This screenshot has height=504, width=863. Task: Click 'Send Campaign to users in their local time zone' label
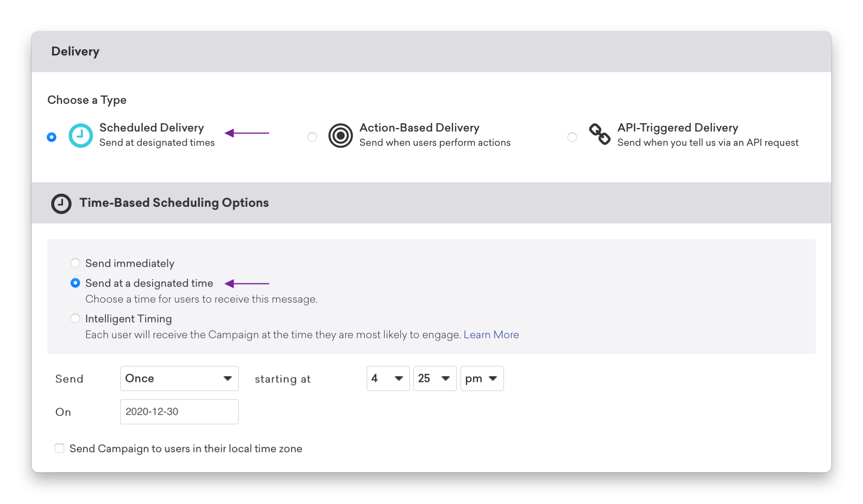[x=186, y=449]
